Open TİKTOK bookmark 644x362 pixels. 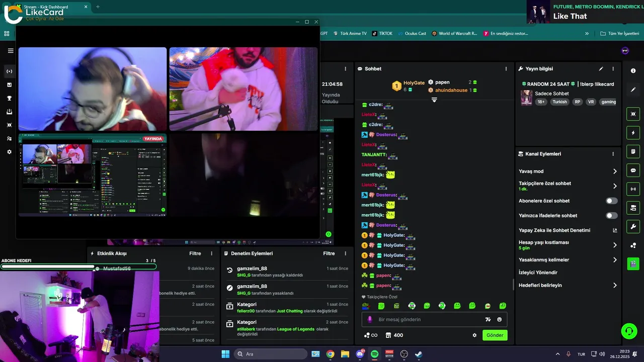coord(382,34)
